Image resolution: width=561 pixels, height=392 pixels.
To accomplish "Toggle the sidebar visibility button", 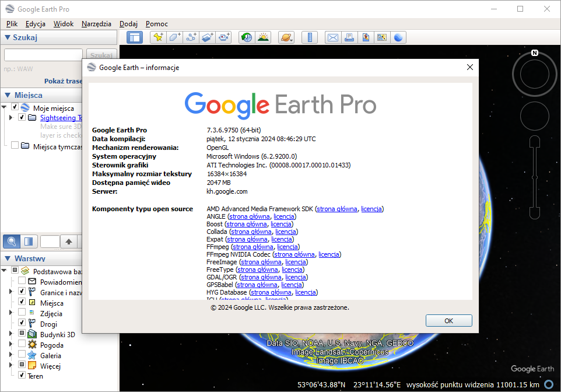I will click(135, 37).
